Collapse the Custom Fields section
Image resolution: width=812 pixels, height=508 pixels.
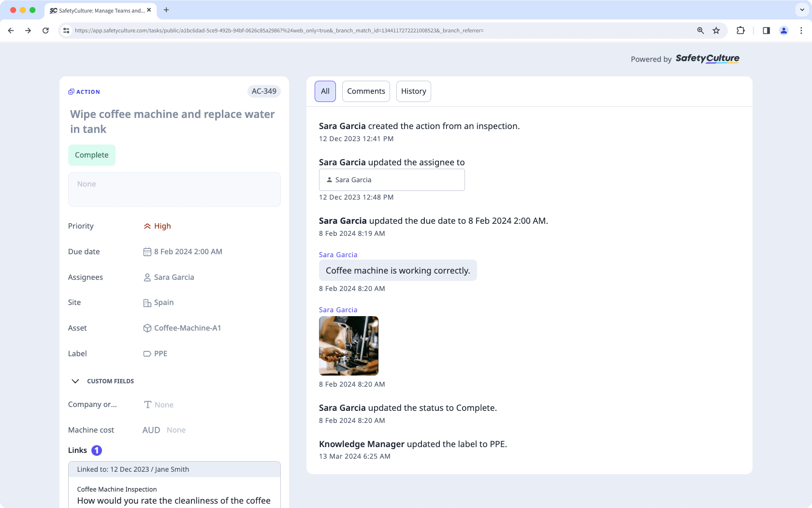coord(75,381)
